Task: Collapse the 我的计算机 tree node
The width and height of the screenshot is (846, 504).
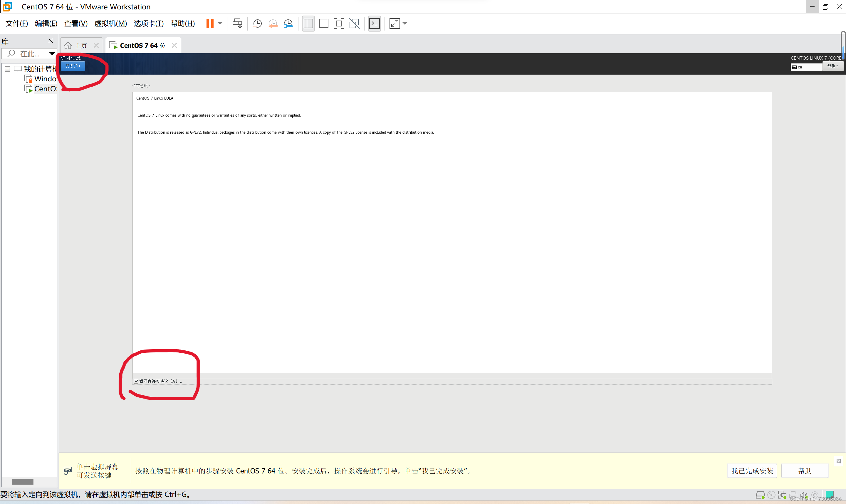Action: pyautogui.click(x=7, y=69)
